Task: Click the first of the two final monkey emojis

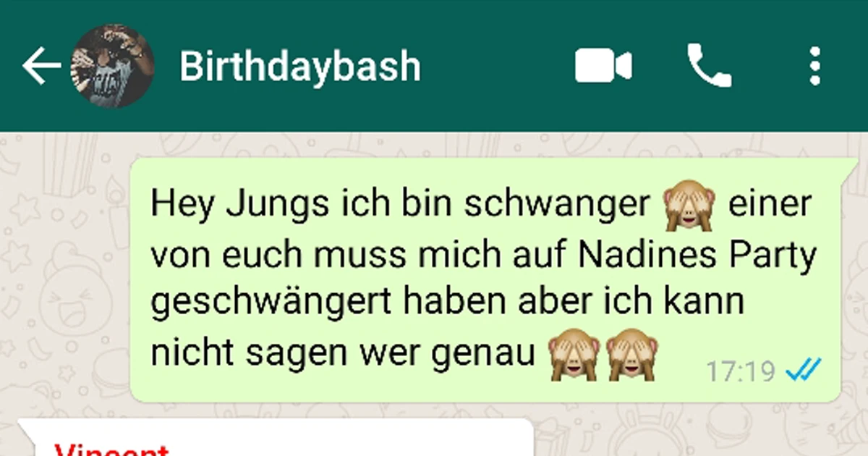Action: [574, 356]
